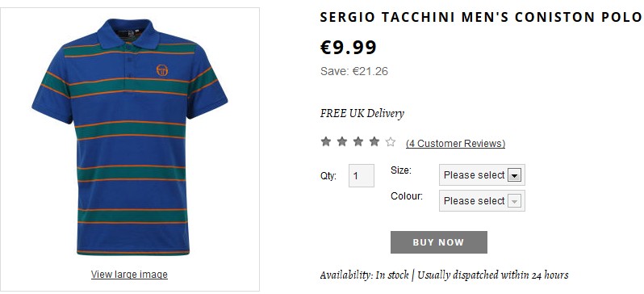Click the View large image link
Image resolution: width=644 pixels, height=294 pixels.
point(129,275)
